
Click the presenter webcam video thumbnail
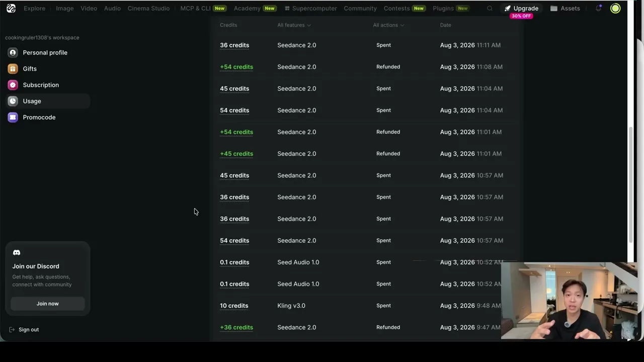569,301
